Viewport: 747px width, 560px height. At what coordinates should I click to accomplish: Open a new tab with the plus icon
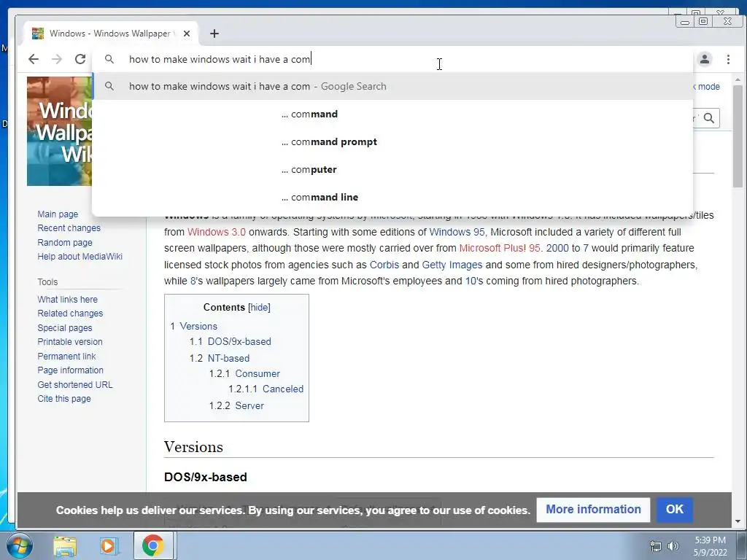tap(214, 34)
